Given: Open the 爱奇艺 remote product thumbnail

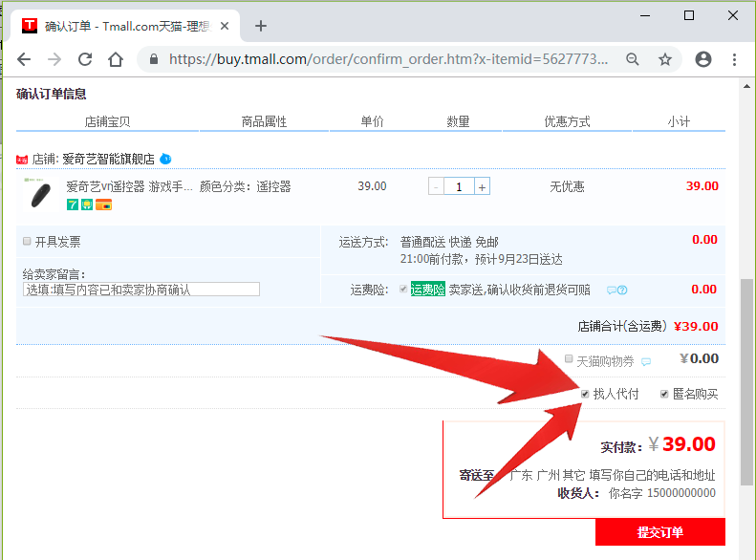Looking at the screenshot, I should (40, 194).
